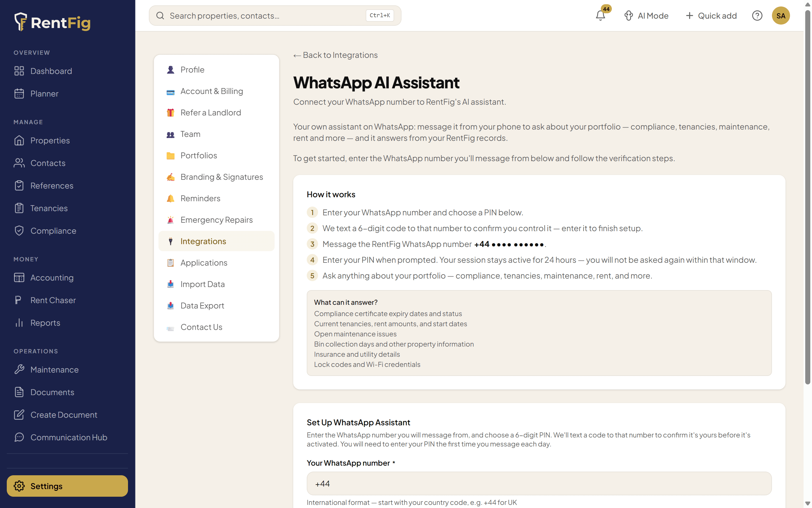Open References in the sidebar
Viewport: 812px width, 508px height.
[67, 185]
